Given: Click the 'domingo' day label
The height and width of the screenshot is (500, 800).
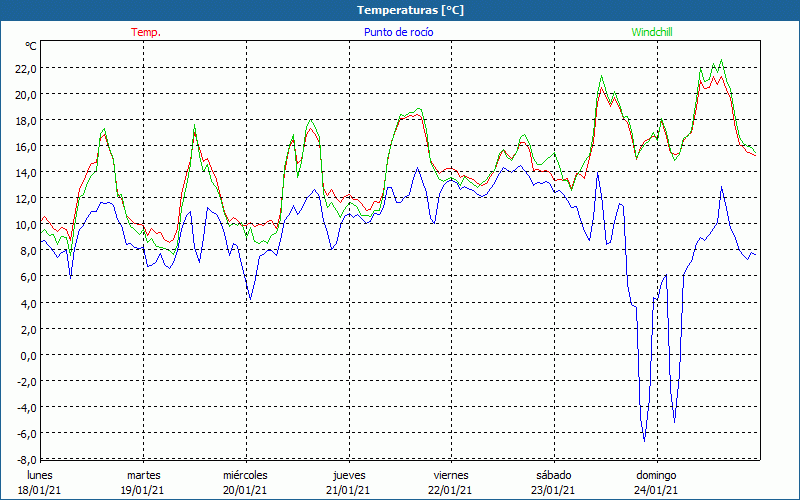Looking at the screenshot, I should [656, 475].
